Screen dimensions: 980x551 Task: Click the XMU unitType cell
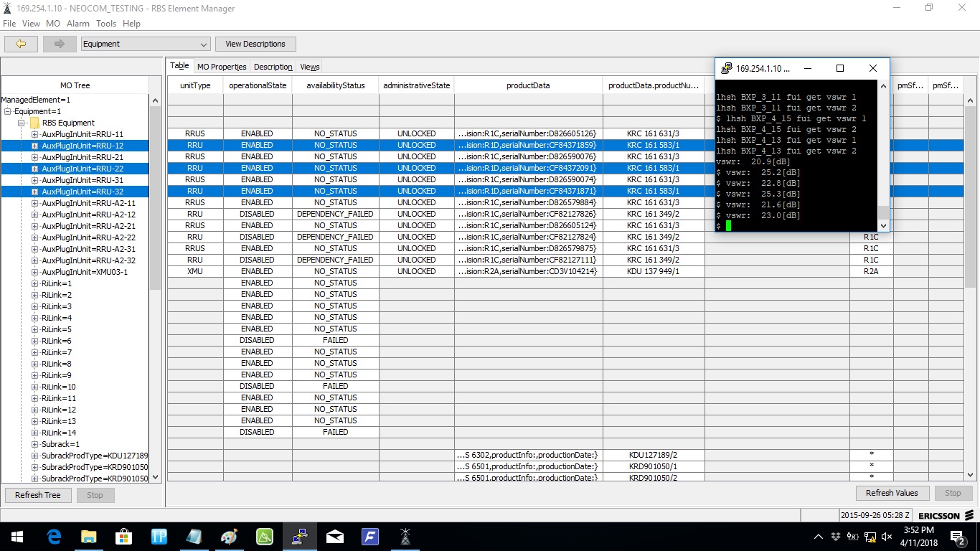point(195,271)
